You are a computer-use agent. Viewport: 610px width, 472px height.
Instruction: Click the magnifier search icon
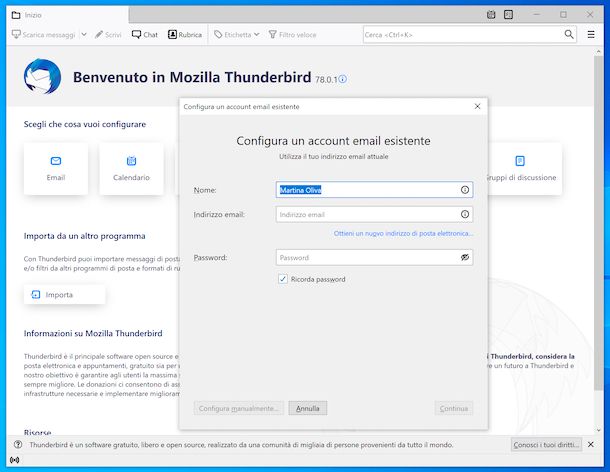pyautogui.click(x=569, y=35)
